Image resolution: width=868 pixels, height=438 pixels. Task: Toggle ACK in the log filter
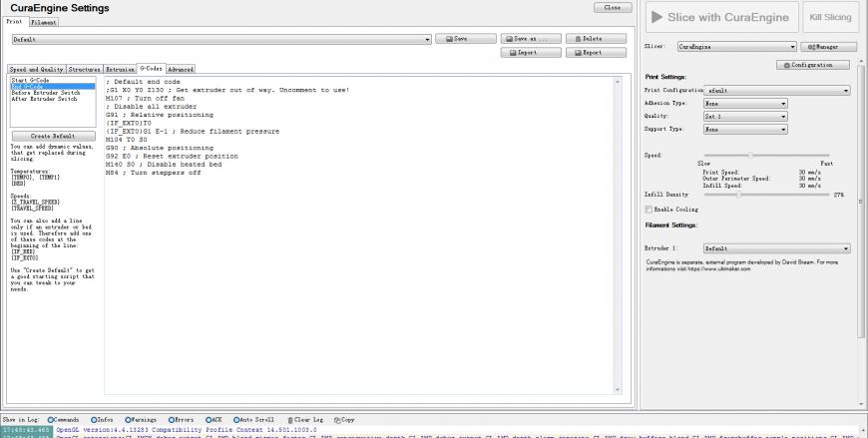coord(214,420)
